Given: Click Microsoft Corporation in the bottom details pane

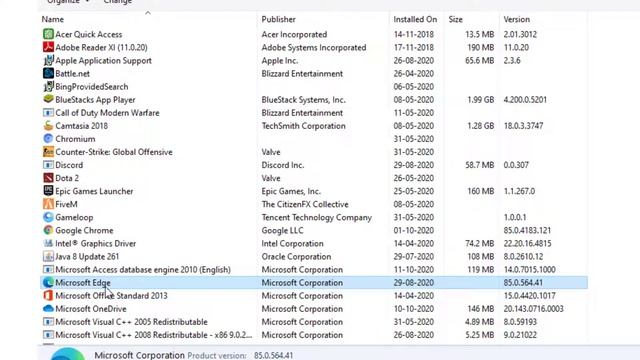Looking at the screenshot, I should 139,355.
